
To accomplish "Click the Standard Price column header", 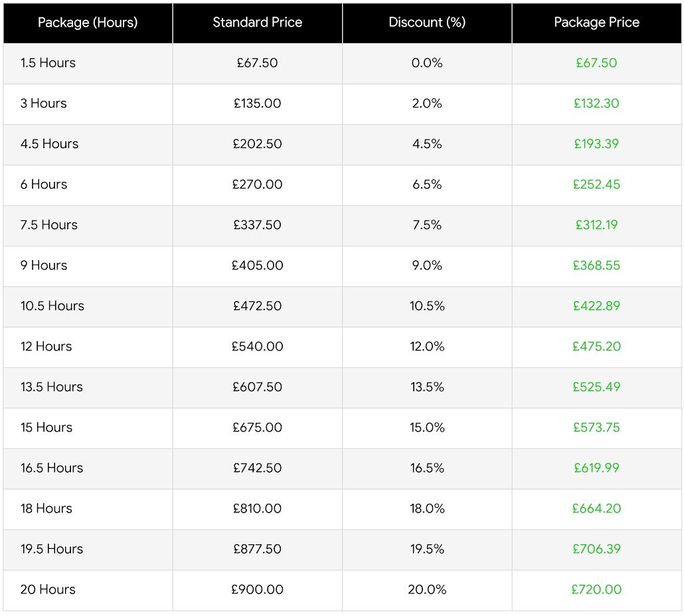I will pos(257,23).
